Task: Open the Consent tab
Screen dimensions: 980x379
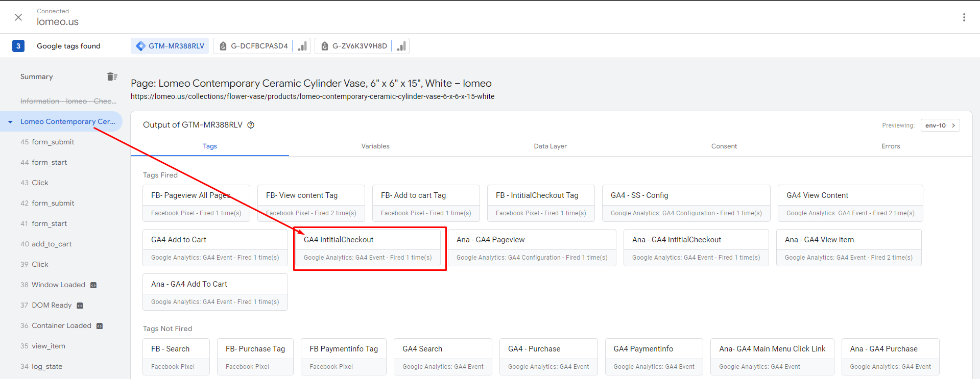Action: pyautogui.click(x=724, y=146)
